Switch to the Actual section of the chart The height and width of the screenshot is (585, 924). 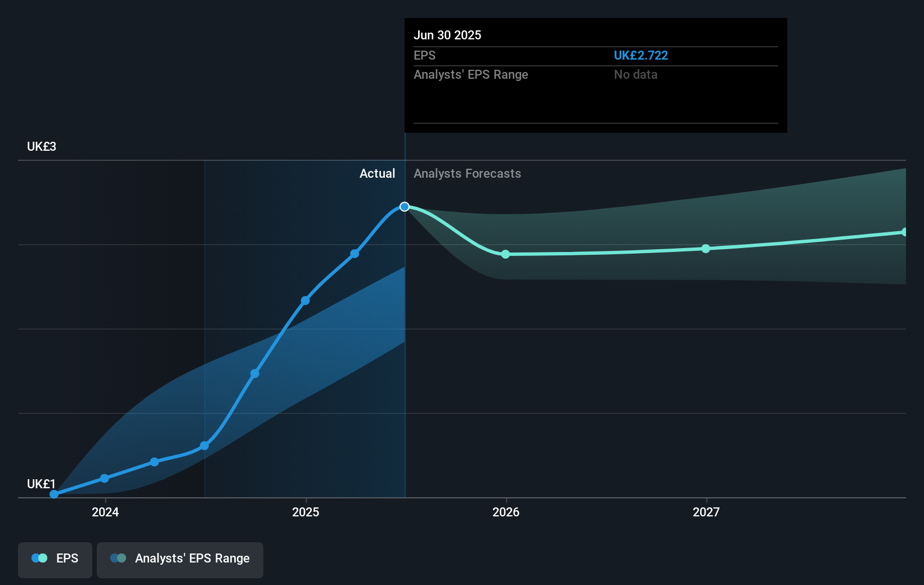pyautogui.click(x=377, y=174)
